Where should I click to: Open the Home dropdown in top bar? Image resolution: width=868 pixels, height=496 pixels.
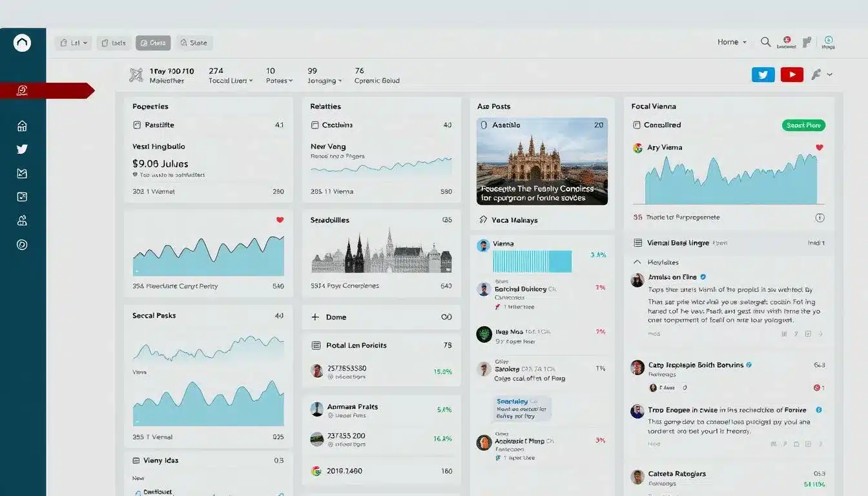click(x=732, y=42)
